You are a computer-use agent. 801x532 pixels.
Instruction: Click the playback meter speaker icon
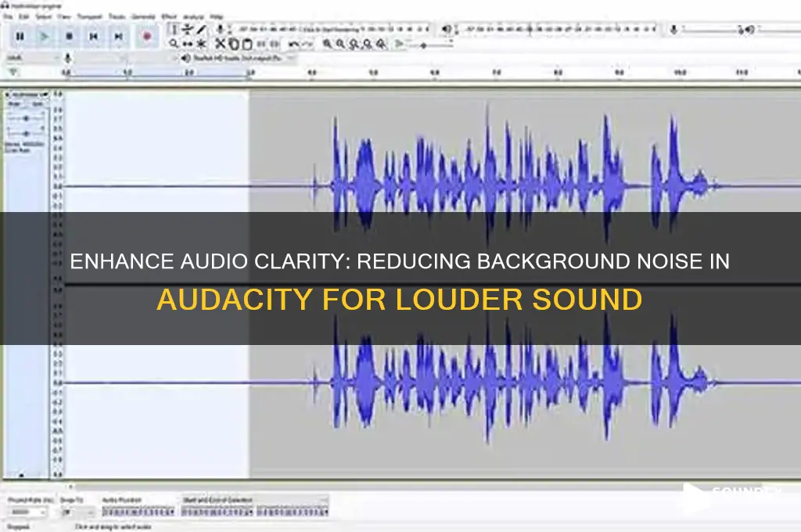[x=447, y=30]
